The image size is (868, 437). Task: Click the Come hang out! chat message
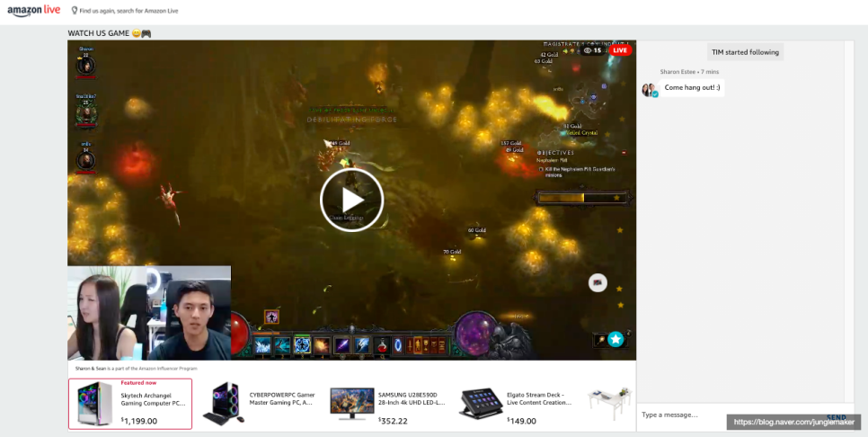(692, 87)
